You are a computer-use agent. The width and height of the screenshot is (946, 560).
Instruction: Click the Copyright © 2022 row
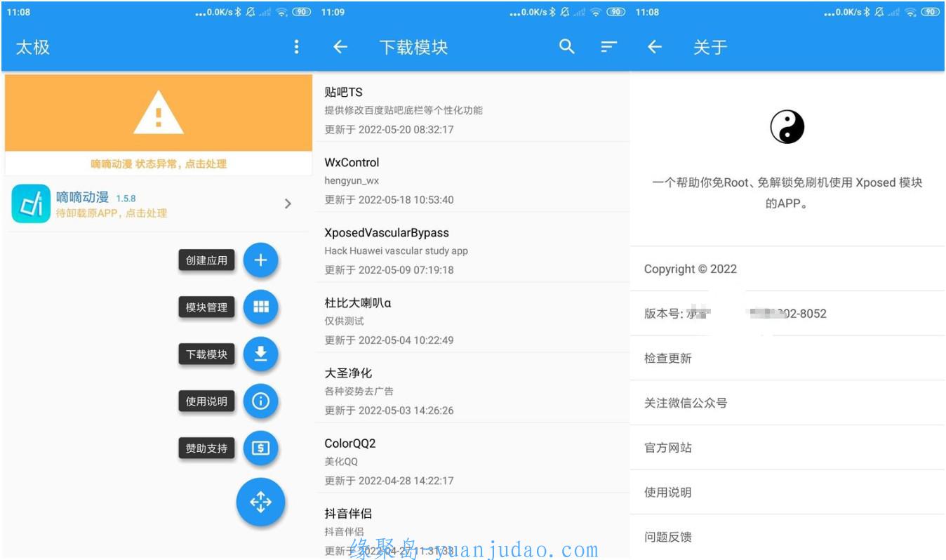coord(787,269)
